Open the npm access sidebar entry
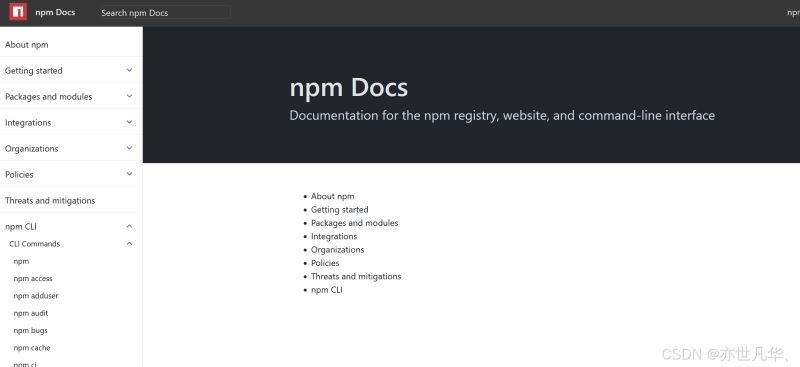The width and height of the screenshot is (800, 367). click(33, 279)
